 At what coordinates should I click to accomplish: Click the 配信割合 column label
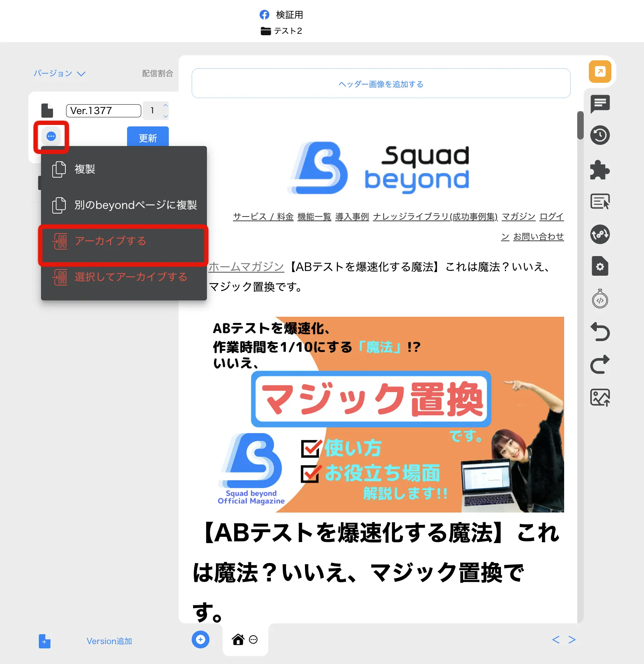[x=158, y=73]
